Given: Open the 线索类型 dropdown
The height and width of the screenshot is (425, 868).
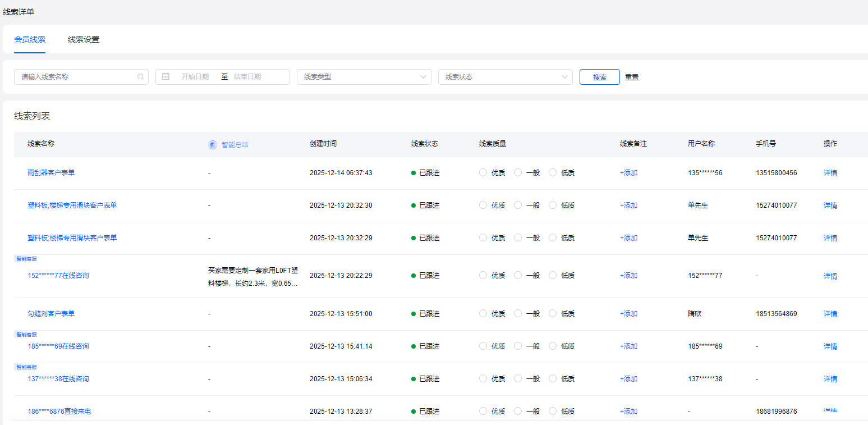Looking at the screenshot, I should coord(364,77).
